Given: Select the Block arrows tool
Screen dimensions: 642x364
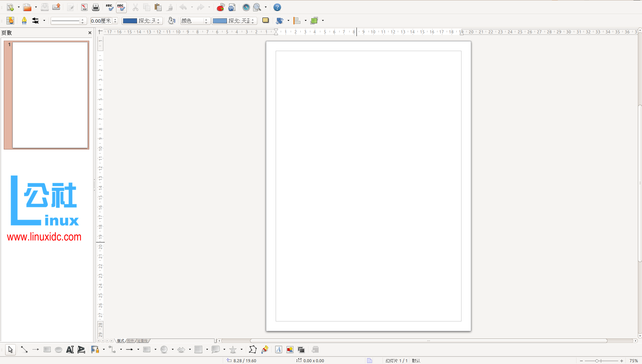Looking at the screenshot, I should coord(181,350).
